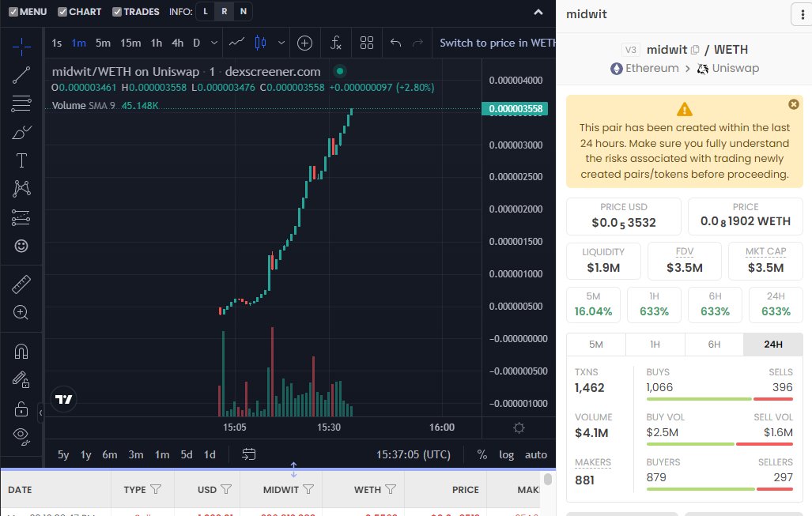
Task: Select the XABCD pattern tool
Action: pyautogui.click(x=21, y=187)
